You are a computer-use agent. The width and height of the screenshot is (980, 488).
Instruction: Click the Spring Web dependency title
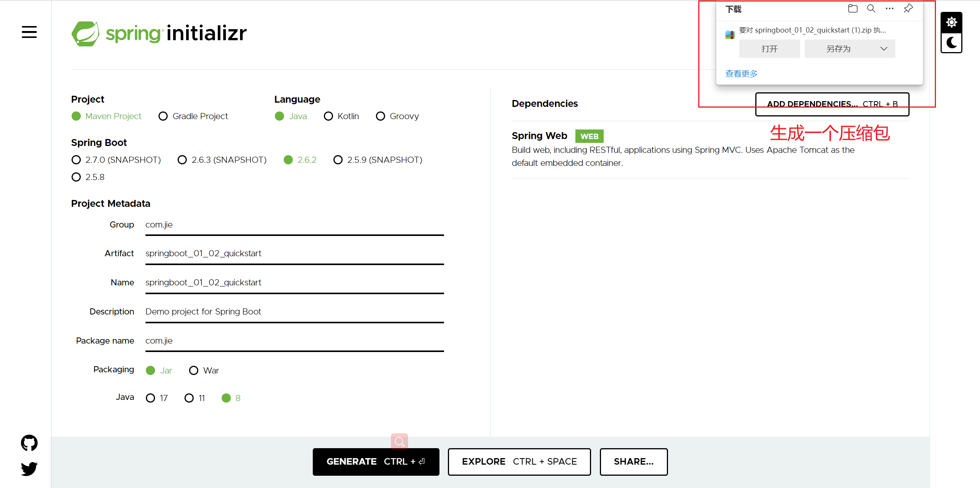click(x=539, y=136)
